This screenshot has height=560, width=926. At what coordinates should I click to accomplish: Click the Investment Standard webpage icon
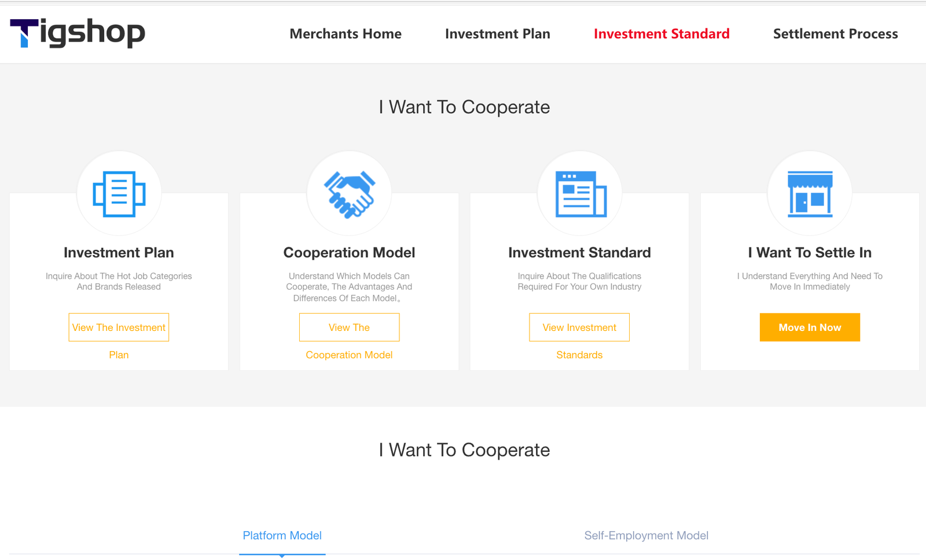tap(580, 194)
